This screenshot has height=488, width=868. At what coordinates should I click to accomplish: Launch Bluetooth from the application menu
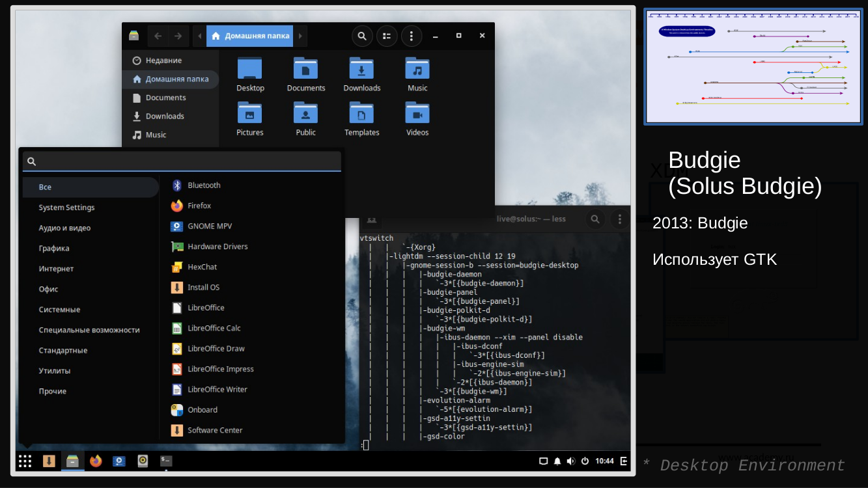click(251, 185)
